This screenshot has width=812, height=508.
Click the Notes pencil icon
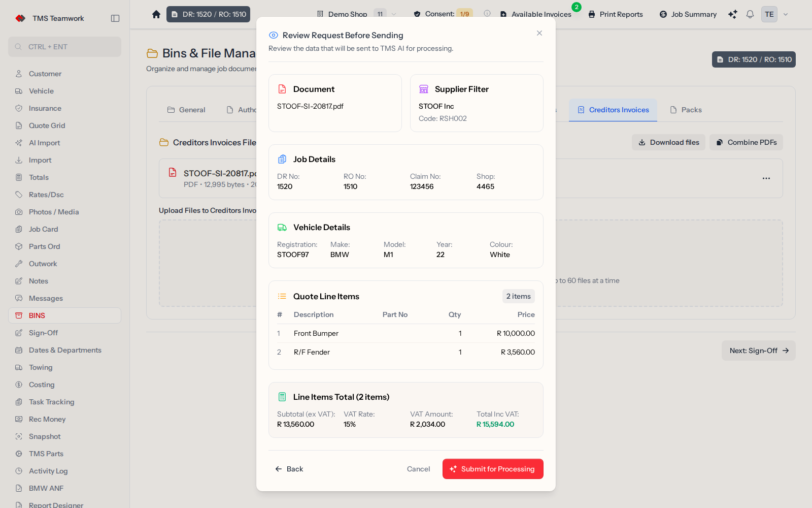coord(19,281)
